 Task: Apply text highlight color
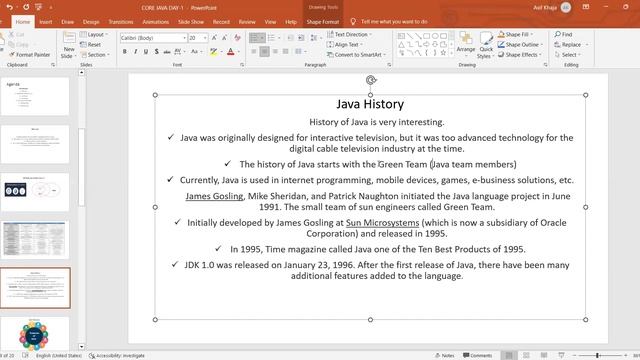[x=213, y=51]
